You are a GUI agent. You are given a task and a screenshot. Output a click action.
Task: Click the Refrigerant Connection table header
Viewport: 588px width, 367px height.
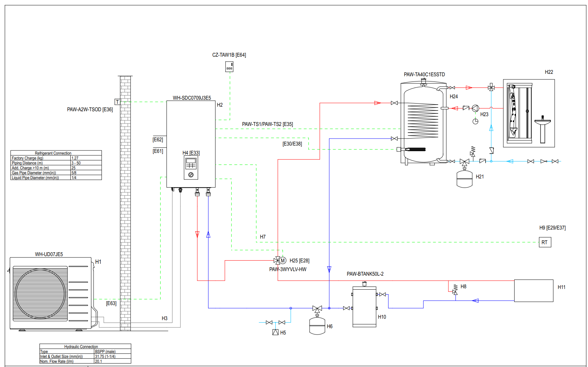click(53, 153)
